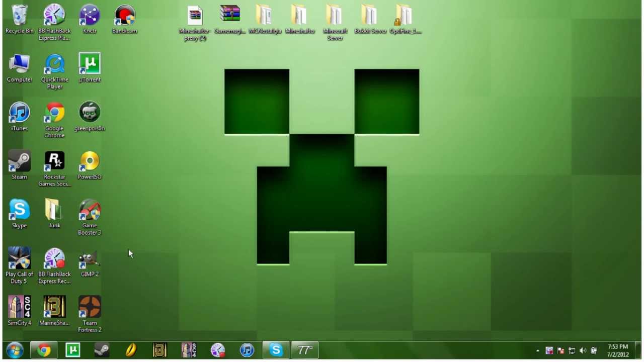Viewport: 644px width, 362px height.
Task: Click the yellow feather taskbar icon
Action: (131, 350)
